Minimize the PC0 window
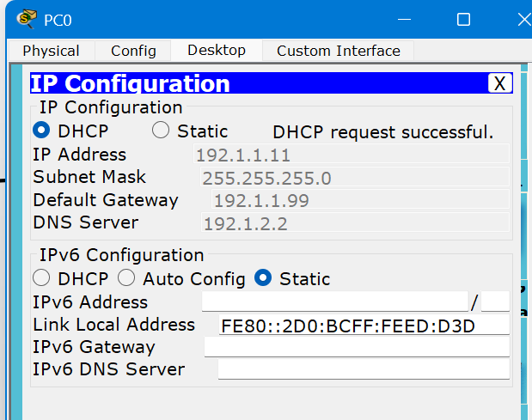 (x=403, y=19)
